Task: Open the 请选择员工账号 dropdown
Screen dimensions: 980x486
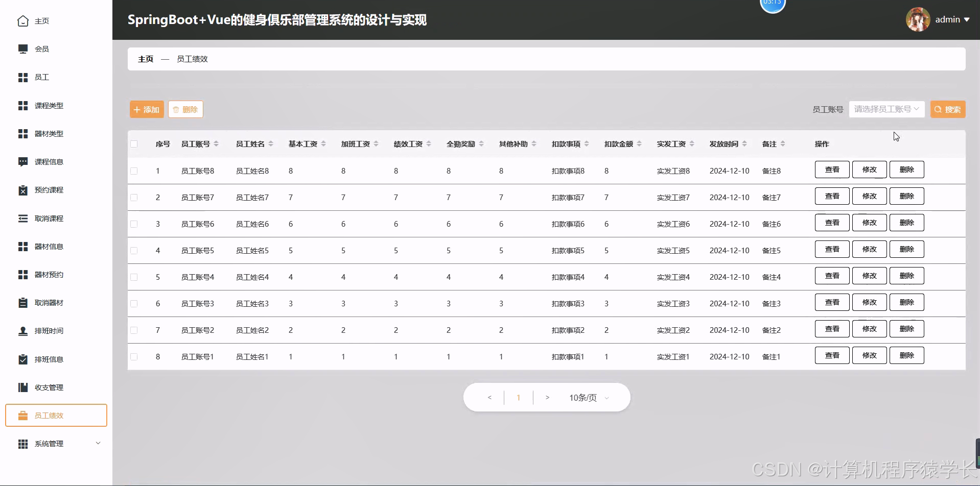Action: pyautogui.click(x=886, y=109)
